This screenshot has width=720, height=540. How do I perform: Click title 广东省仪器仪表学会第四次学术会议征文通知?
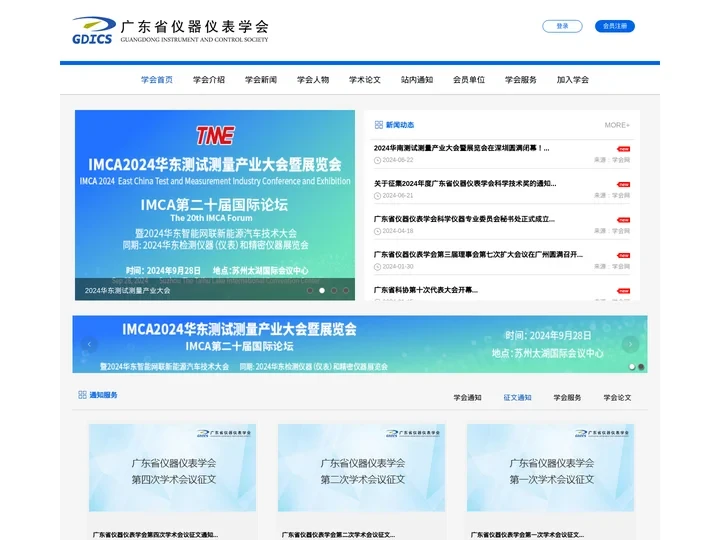tap(155, 534)
